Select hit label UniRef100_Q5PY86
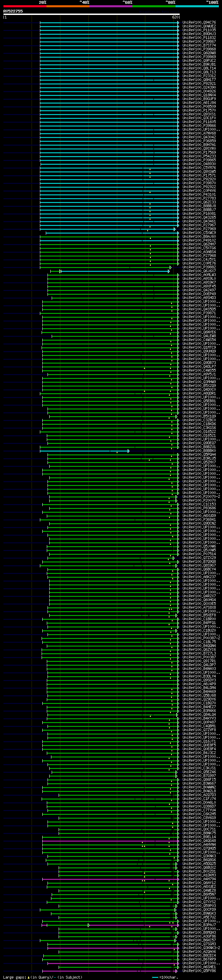The image size is (222, 980). click(x=199, y=971)
